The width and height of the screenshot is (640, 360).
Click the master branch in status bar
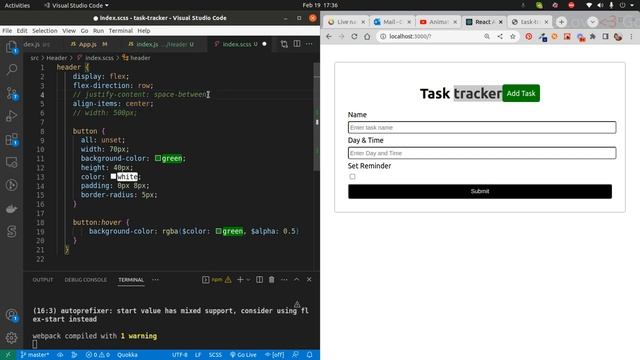point(35,355)
